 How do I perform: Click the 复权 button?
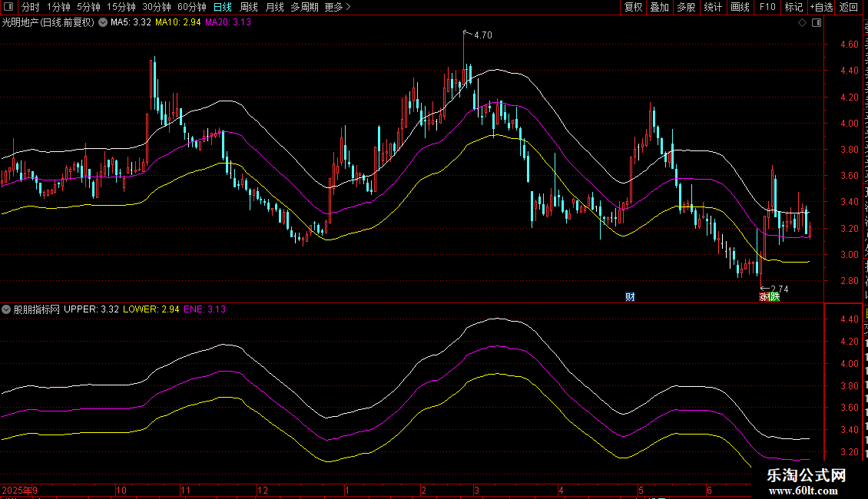[x=633, y=7]
